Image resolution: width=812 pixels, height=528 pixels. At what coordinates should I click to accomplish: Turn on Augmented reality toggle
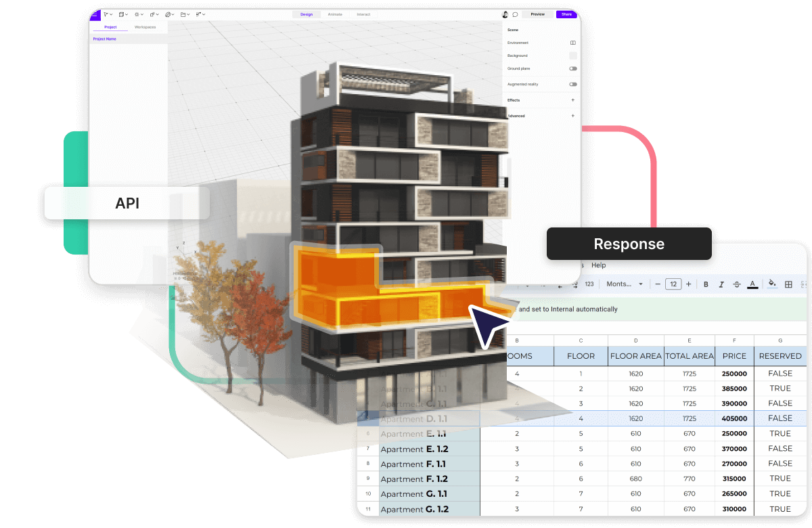tap(572, 84)
